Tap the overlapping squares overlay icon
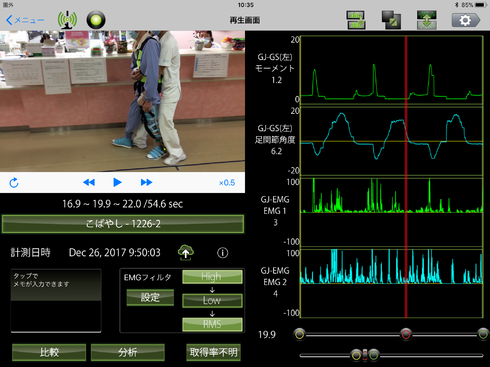This screenshot has width=490, height=367. (x=391, y=20)
